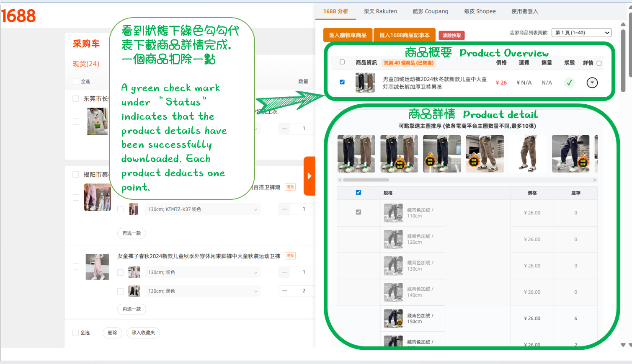Toggle the 規格 select-all checkbox
Image resolution: width=632 pixels, height=364 pixels.
coord(358,193)
